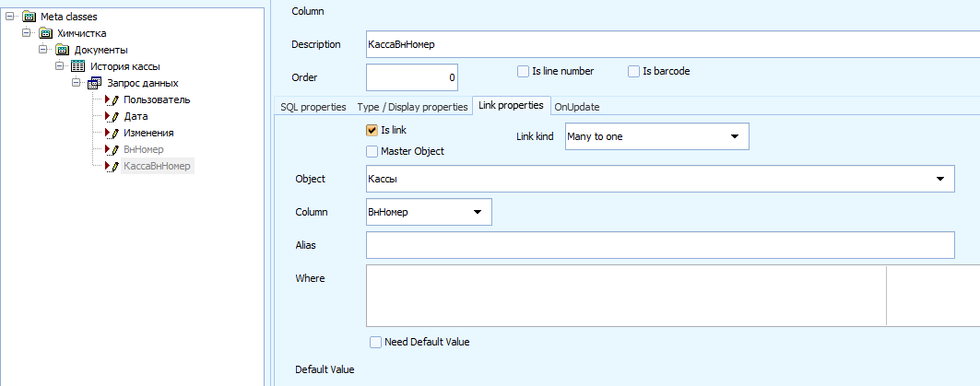Select the КассаВнНомер tree item
The height and width of the screenshot is (386, 980).
coord(158,167)
